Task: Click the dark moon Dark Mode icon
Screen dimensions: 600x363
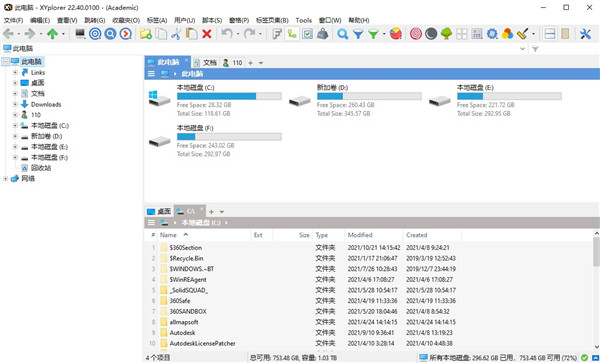Action: (431, 34)
